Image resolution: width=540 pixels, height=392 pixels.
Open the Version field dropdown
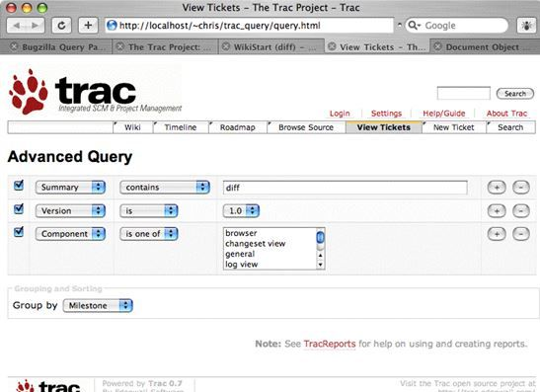point(70,211)
